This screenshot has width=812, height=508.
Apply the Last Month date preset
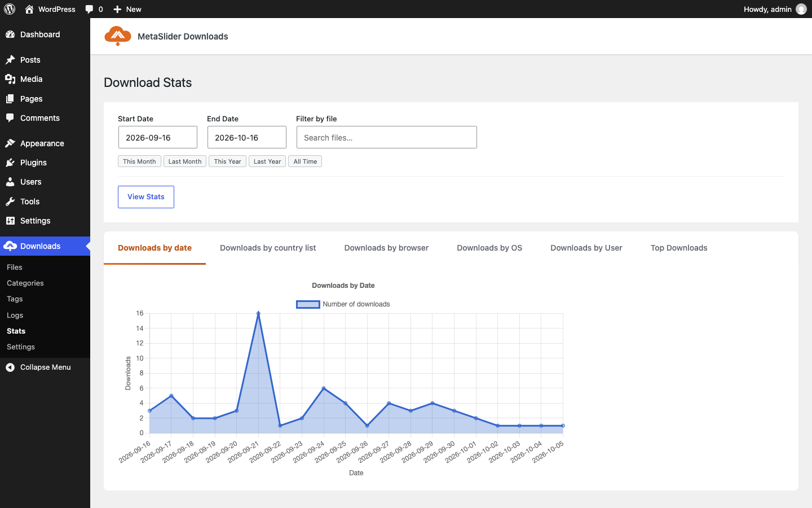click(185, 161)
